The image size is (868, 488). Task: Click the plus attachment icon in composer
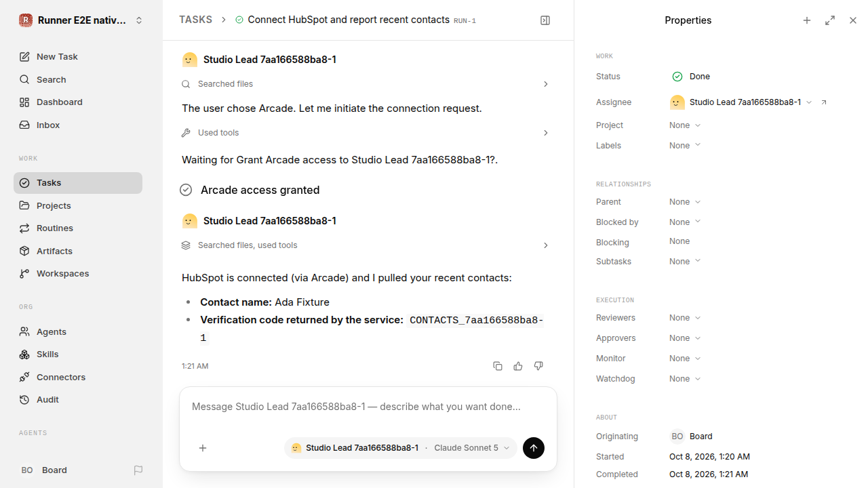click(203, 448)
